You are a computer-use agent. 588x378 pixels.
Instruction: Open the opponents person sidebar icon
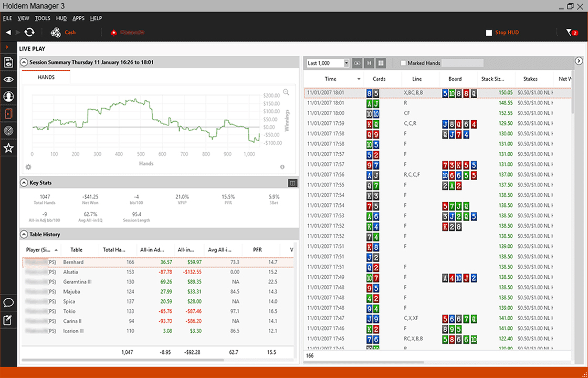pos(8,97)
